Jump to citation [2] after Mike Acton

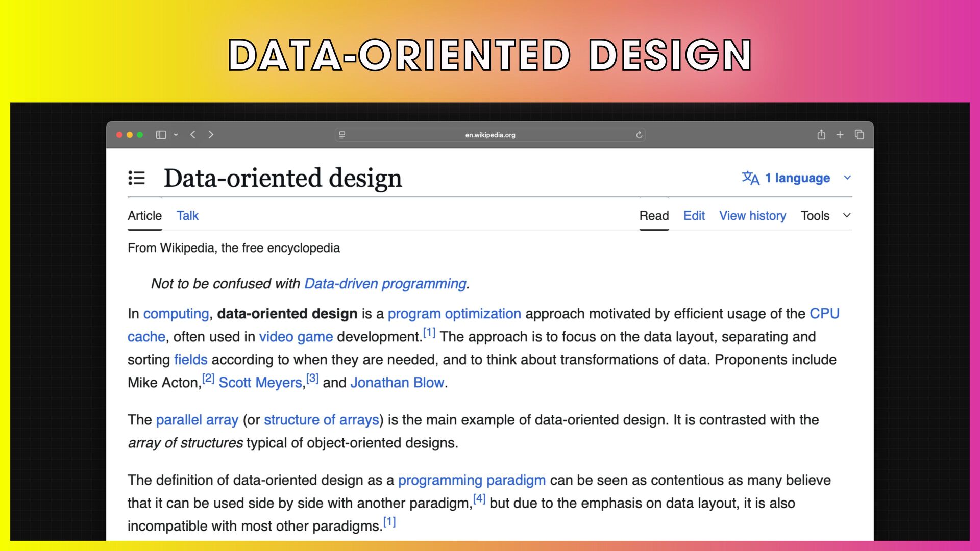208,379
